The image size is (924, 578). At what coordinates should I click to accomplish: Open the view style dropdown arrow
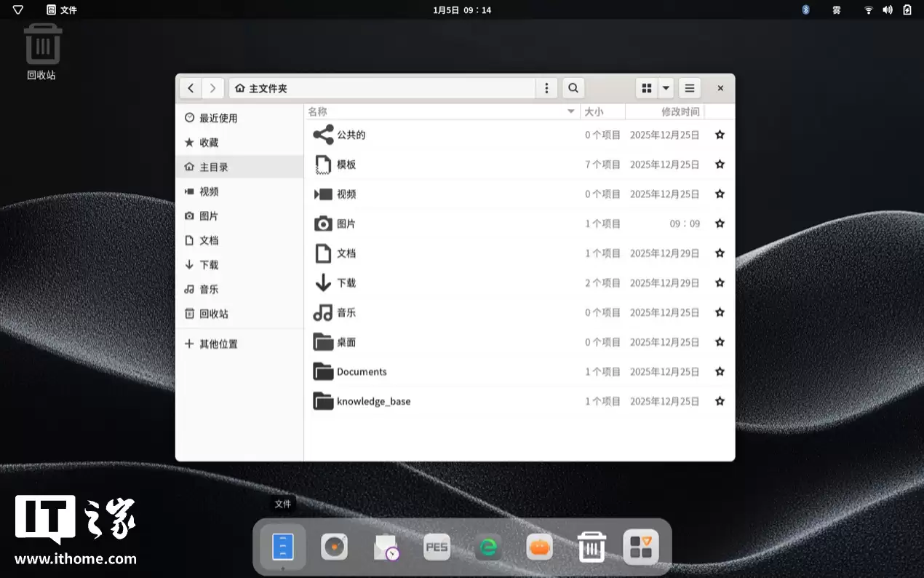[665, 87]
